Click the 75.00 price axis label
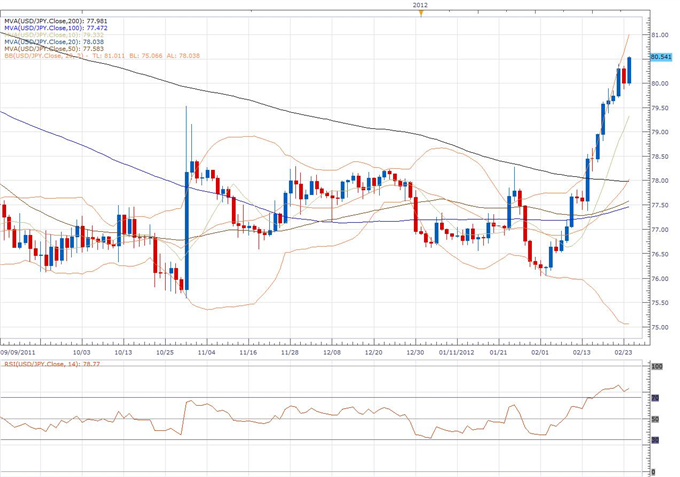This screenshot has height=477, width=680. point(660,327)
